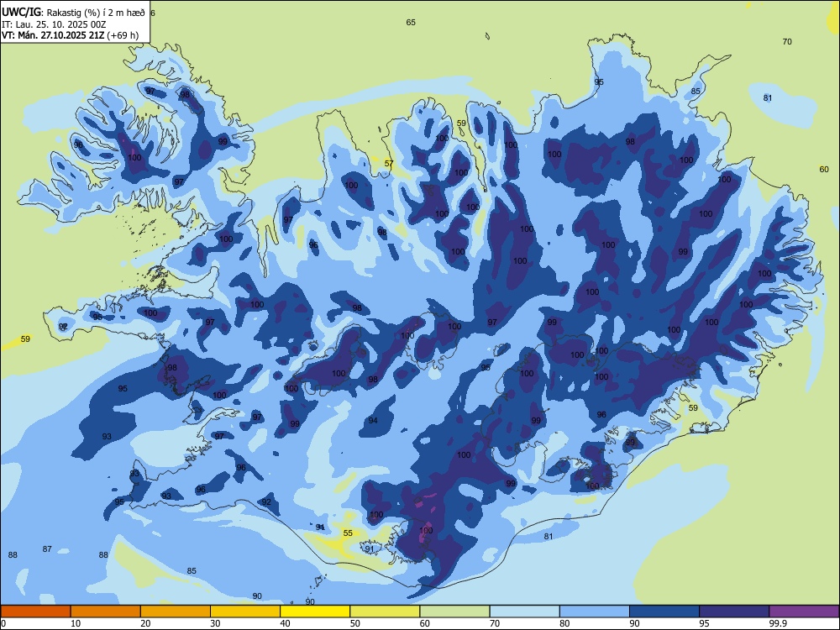Click the bright yellow 40–50 legend swatch
Image resolution: width=840 pixels, height=630 pixels.
click(x=315, y=612)
